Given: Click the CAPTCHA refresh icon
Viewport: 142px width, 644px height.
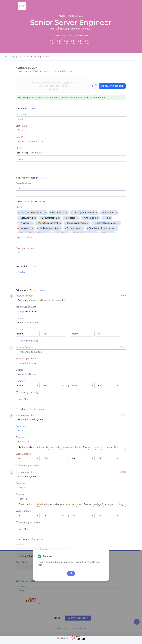Looking at the screenshot, I should (x=40, y=603).
